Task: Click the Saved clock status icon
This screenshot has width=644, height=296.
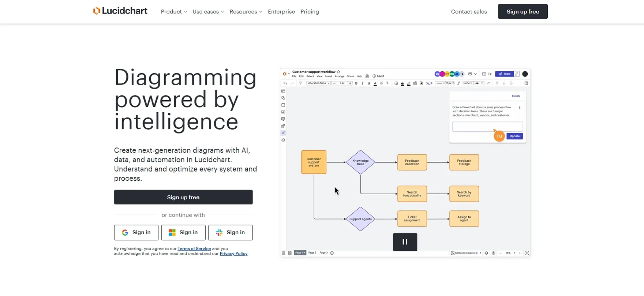Action: (x=374, y=76)
